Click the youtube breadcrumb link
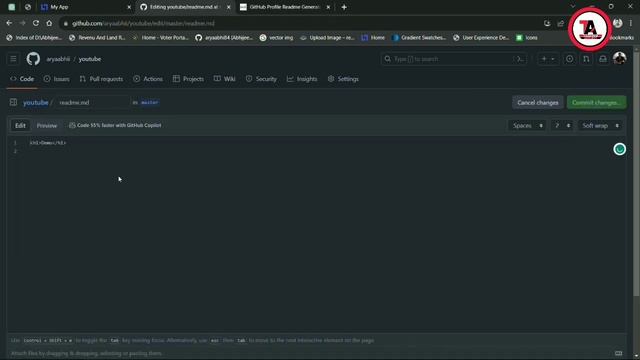 (36, 102)
